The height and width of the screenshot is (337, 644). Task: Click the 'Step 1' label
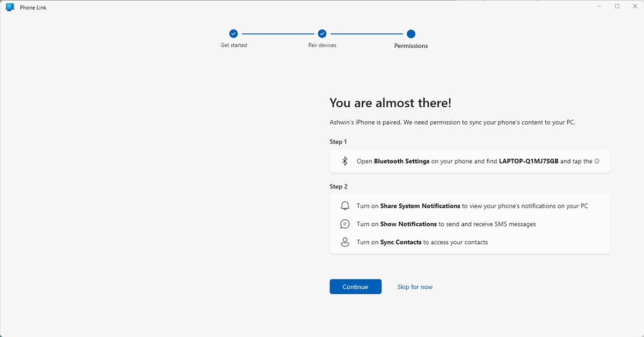(338, 142)
